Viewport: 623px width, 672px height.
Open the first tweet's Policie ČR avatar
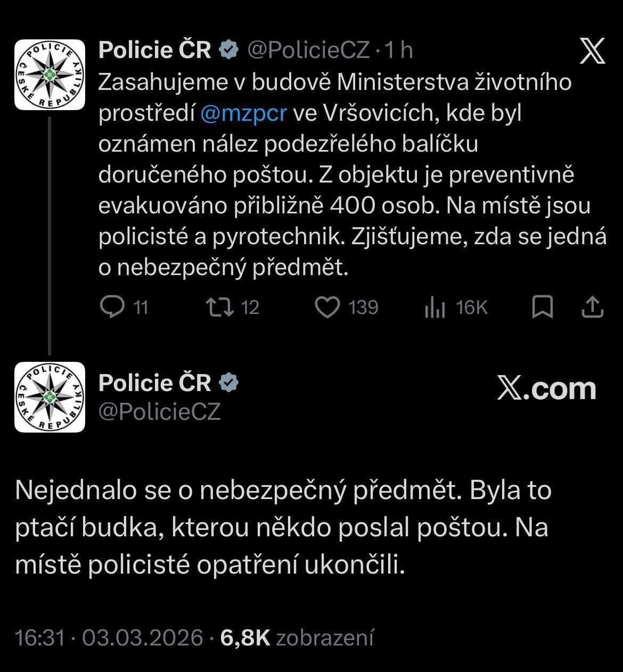[50, 74]
